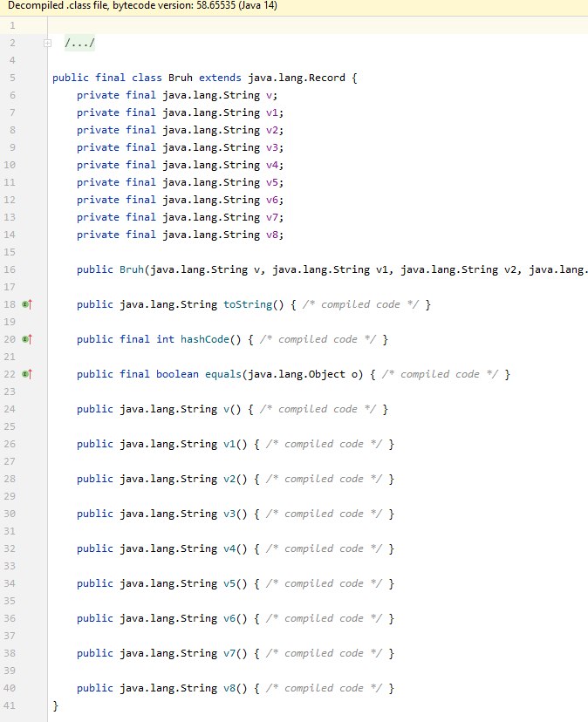Click the override gutter icon beside equals()
The image size is (588, 722).
click(x=27, y=374)
